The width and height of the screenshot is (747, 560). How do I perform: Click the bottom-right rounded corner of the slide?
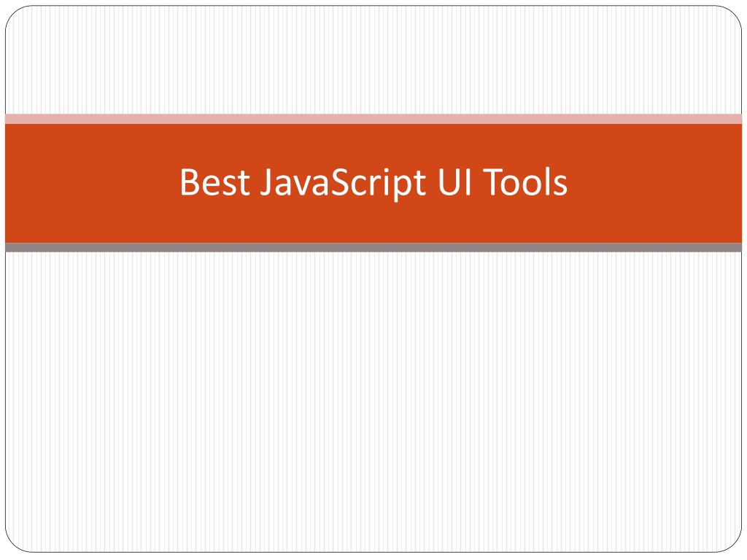732,542
